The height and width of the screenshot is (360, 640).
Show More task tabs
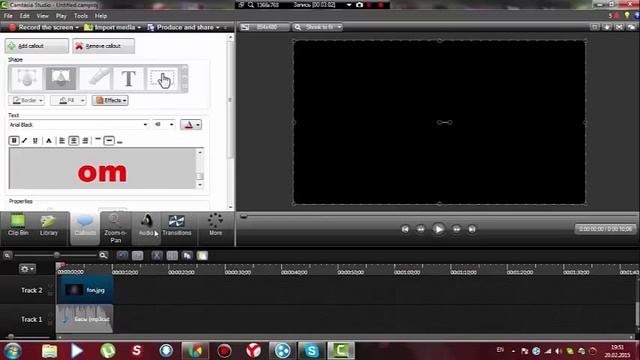216,226
